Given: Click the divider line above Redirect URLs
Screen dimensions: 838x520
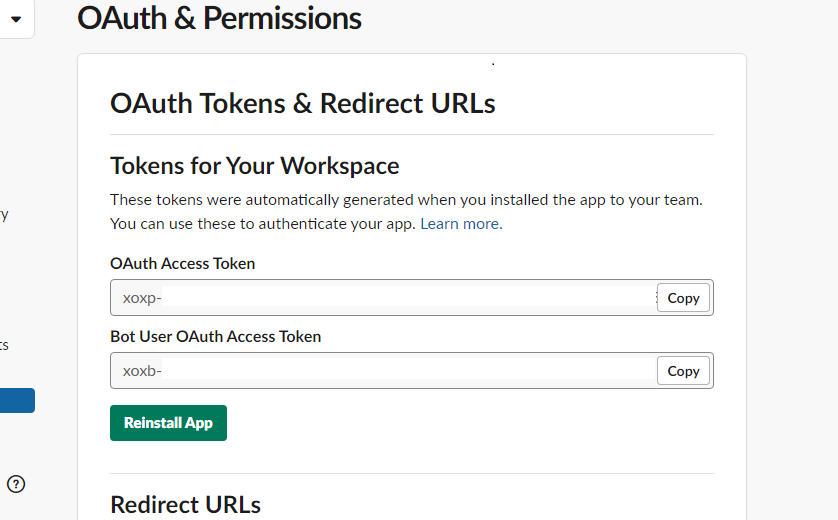Looking at the screenshot, I should click(412, 473).
